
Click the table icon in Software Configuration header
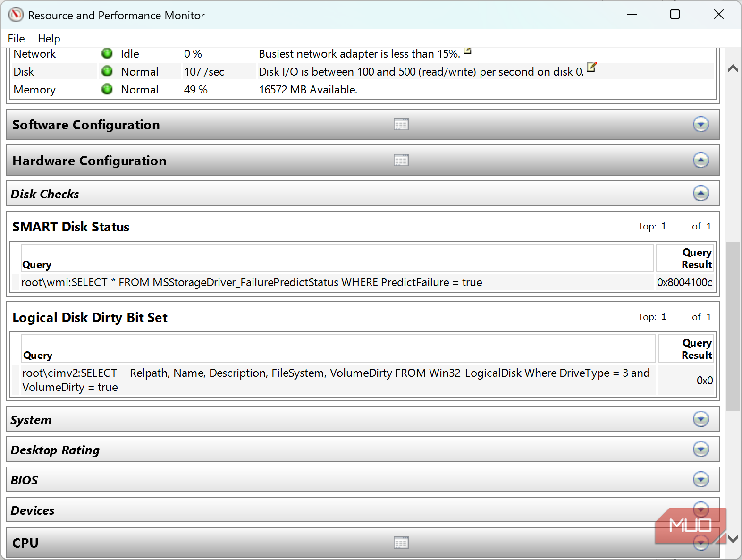(401, 125)
